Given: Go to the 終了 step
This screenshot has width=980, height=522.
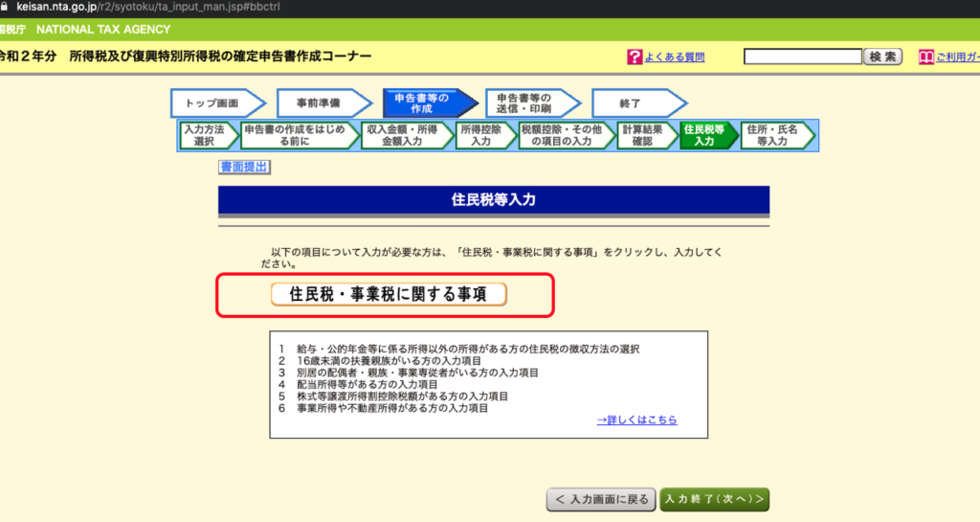Looking at the screenshot, I should click(638, 103).
